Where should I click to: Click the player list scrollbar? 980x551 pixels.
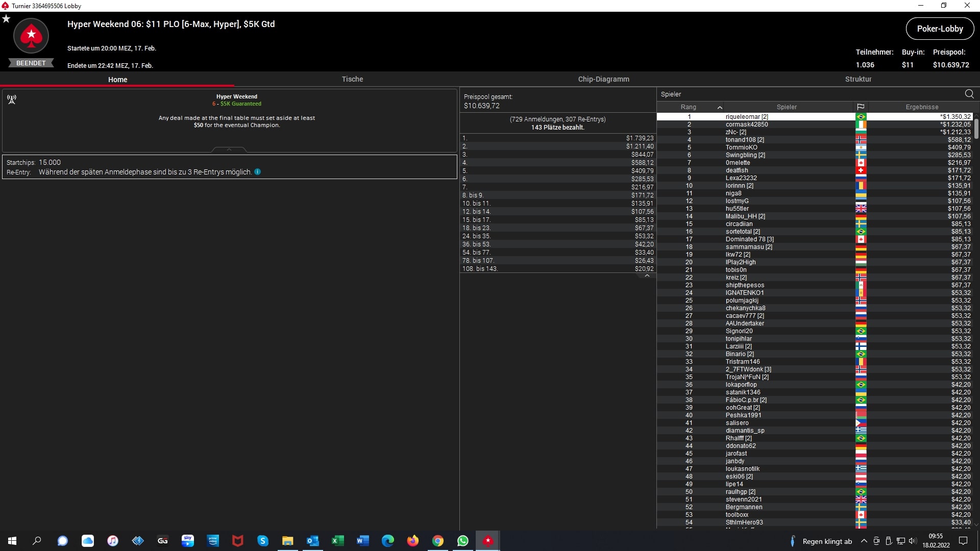click(x=976, y=129)
